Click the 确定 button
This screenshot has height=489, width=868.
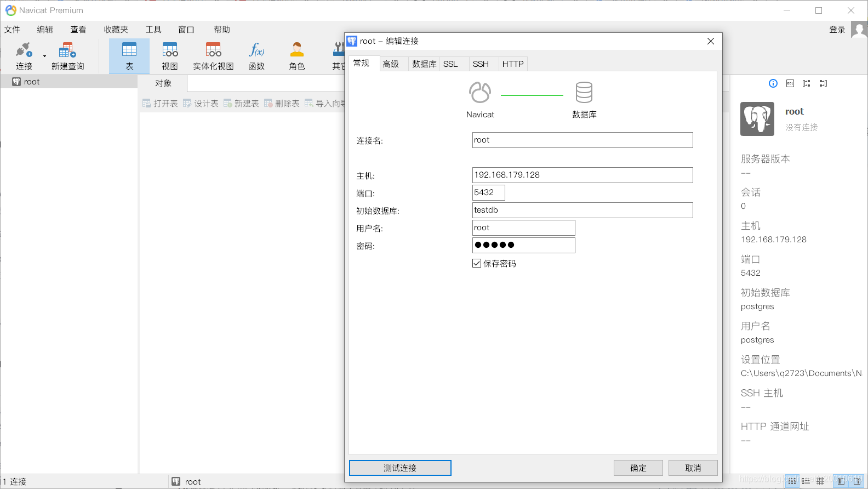click(x=638, y=468)
